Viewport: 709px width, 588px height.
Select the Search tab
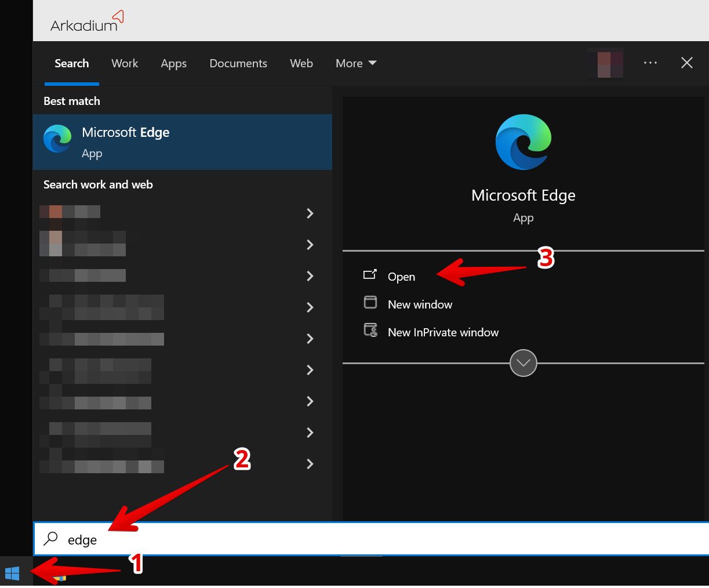point(72,63)
